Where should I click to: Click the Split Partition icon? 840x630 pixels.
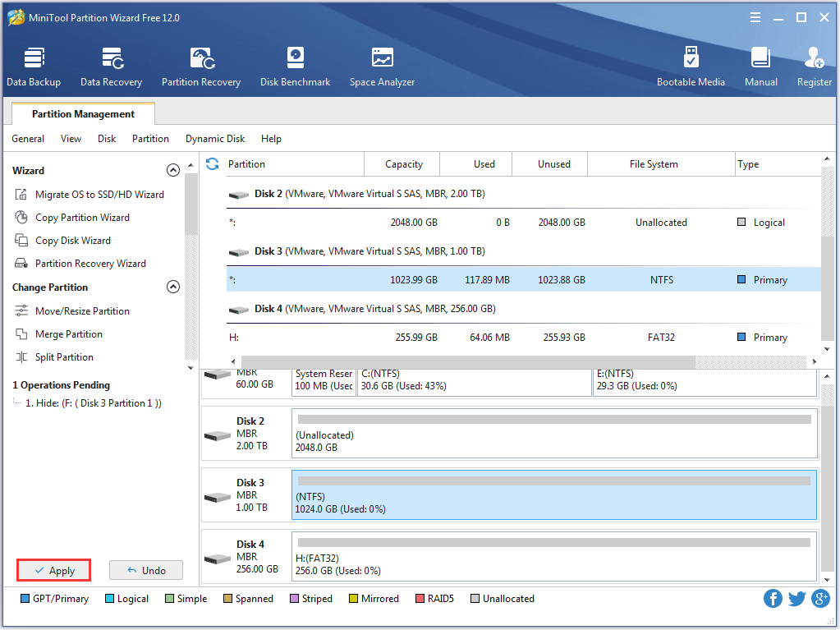click(x=21, y=357)
